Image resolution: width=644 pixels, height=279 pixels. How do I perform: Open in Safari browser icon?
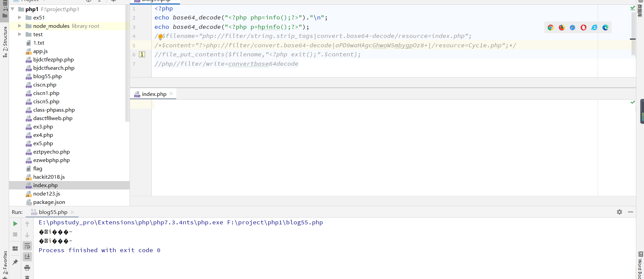point(572,27)
